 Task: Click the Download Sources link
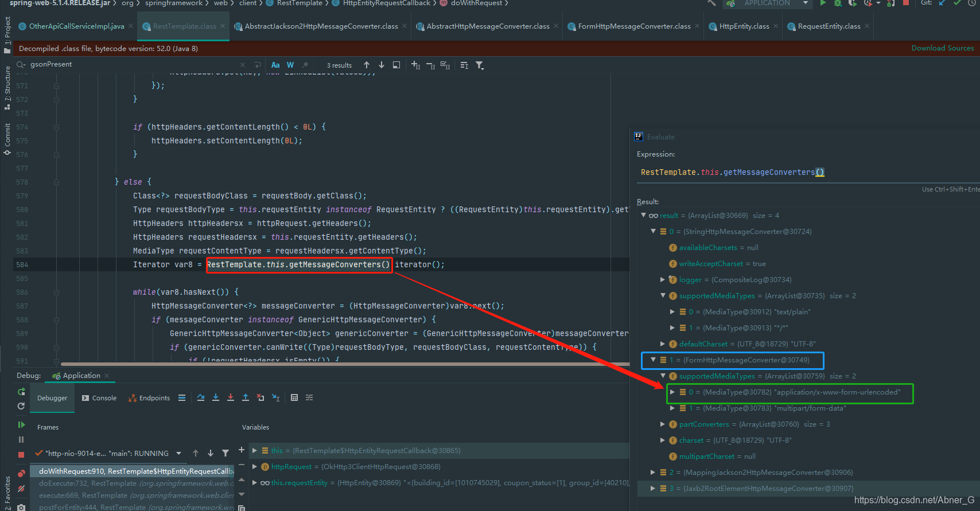pos(943,48)
